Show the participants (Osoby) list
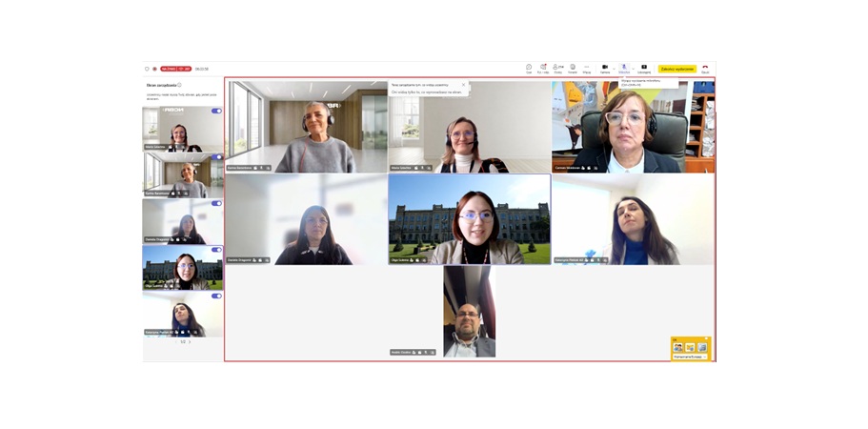The height and width of the screenshot is (429, 868). 558,68
